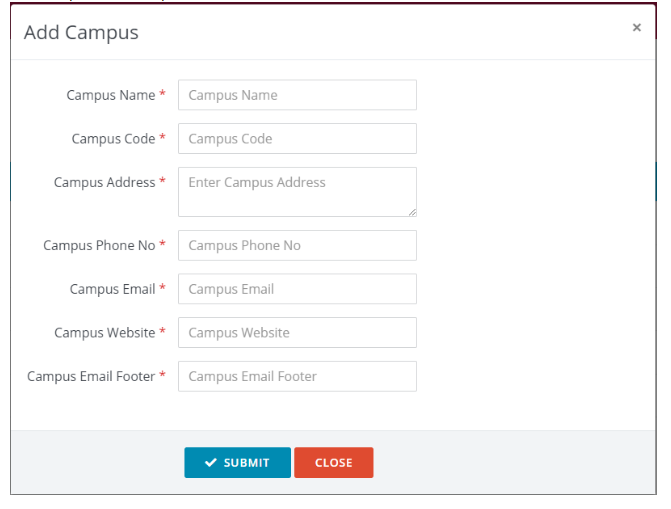Screen dimensions: 671x509
Task: Click the Campus Email label text
Action: [112, 289]
